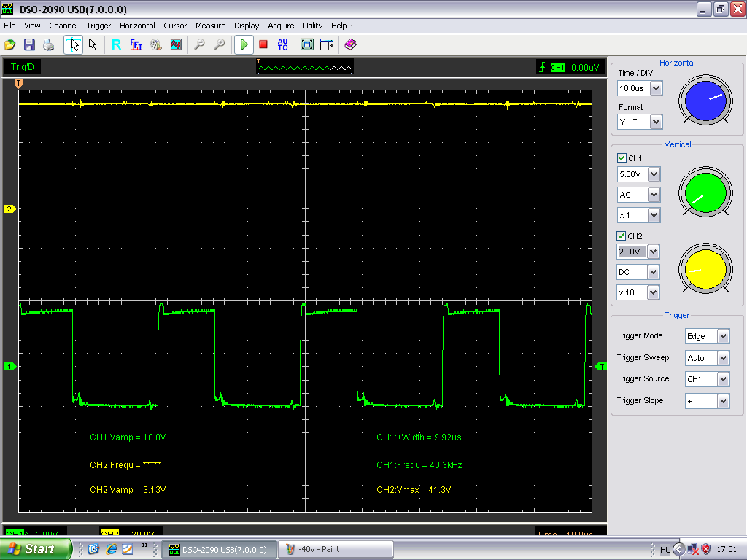Click the Windows Start button
This screenshot has width=747, height=560.
[35, 549]
